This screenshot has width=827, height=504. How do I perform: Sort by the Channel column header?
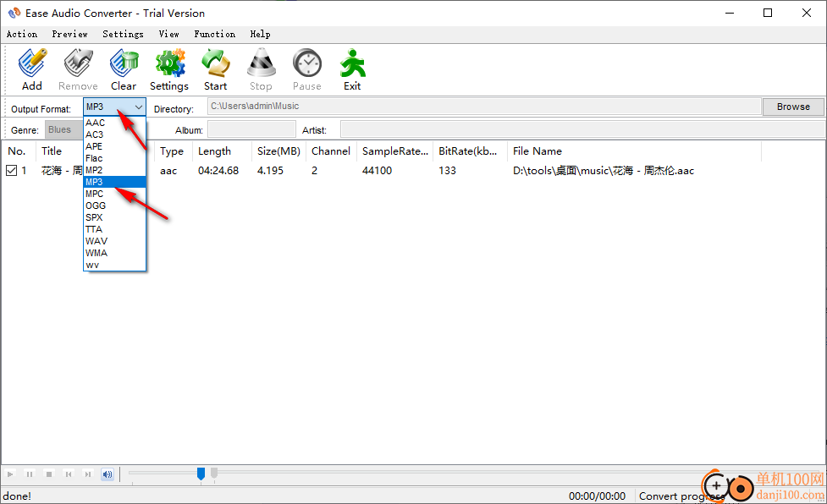tap(331, 151)
